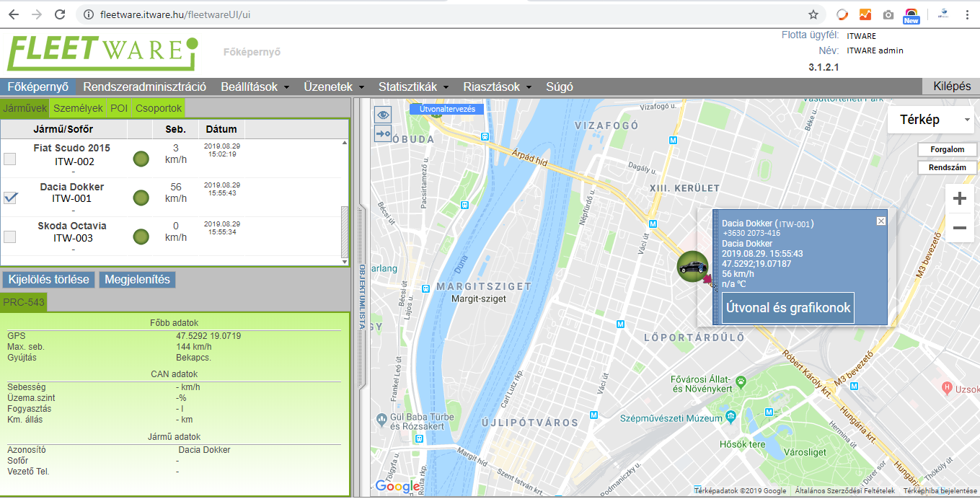Screen dimensions: 980x499
Task: Uncheck the Dacia Dokker checkbox
Action: tap(10, 198)
